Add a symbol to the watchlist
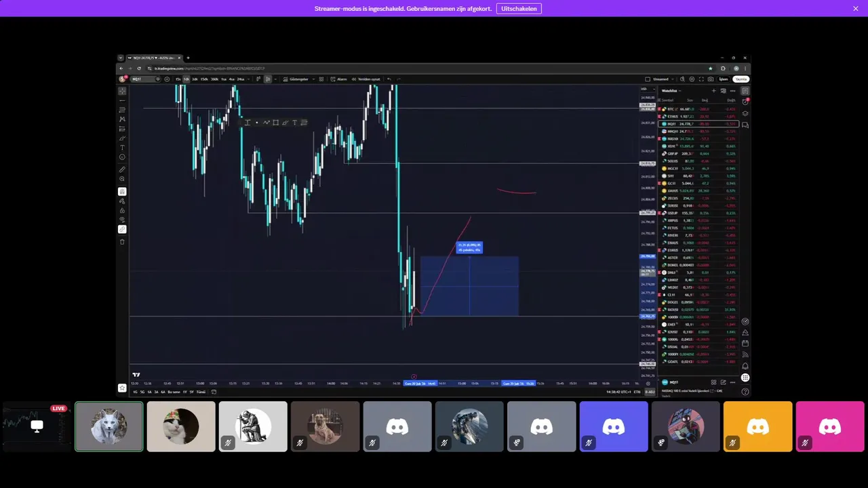The height and width of the screenshot is (488, 868). pos(714,91)
